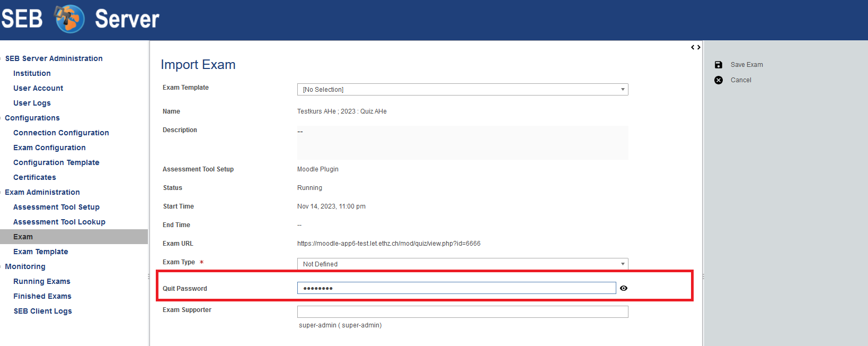
Task: Click the Exam Supporter input field
Action: click(x=462, y=312)
